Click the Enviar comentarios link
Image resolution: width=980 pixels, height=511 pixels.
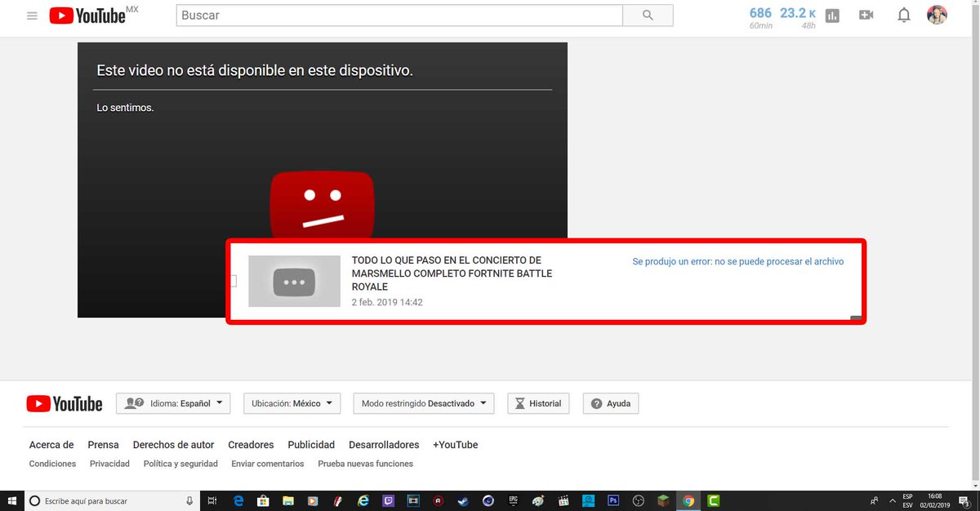pos(268,464)
